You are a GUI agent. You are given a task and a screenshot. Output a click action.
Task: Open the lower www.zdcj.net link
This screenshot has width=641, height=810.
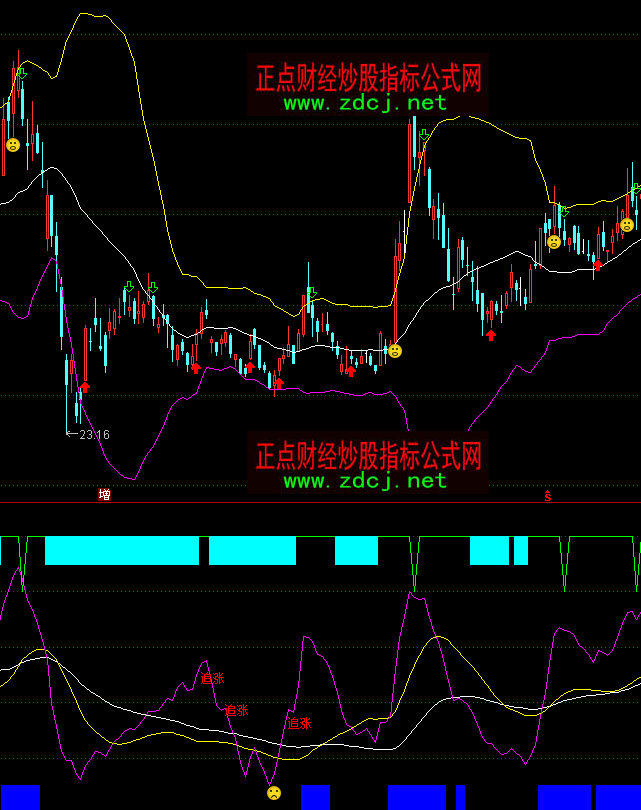point(365,481)
